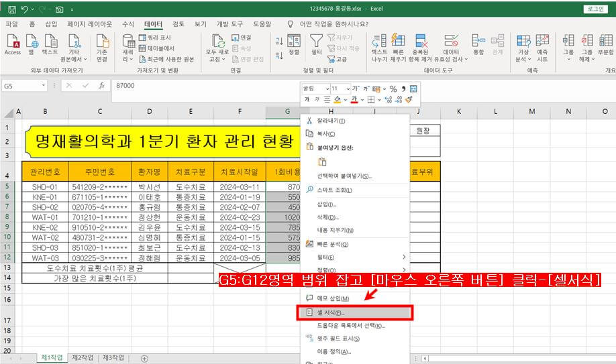Viewport: 616px width, 364px height.
Task: Click 테이블에서 in the ribbon
Action: coord(156,48)
